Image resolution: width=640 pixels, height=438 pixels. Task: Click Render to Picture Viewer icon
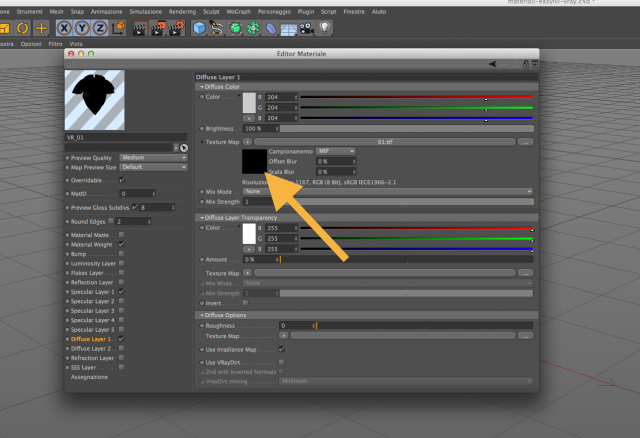tap(158, 28)
